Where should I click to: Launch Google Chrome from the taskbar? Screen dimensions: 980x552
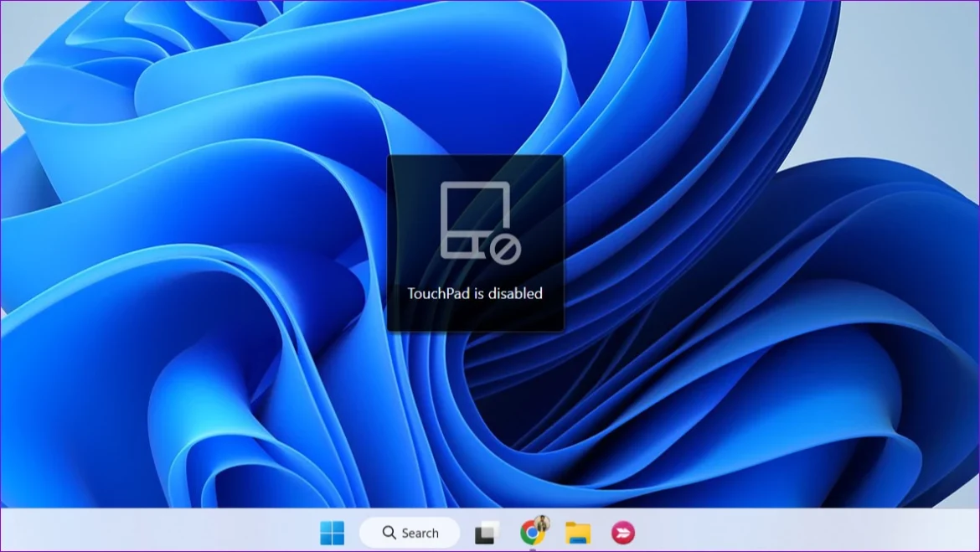tap(532, 534)
